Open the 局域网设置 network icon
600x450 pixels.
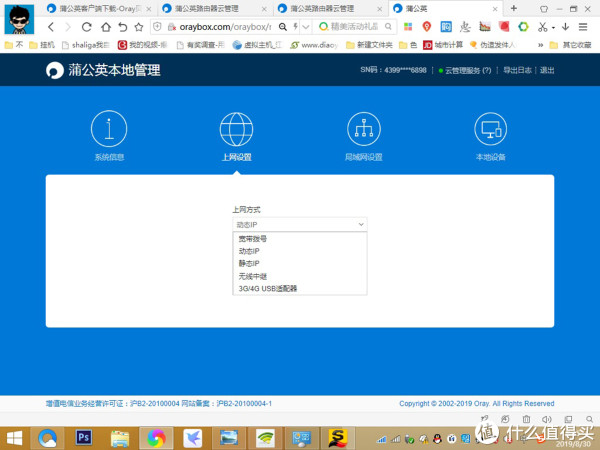pos(364,129)
